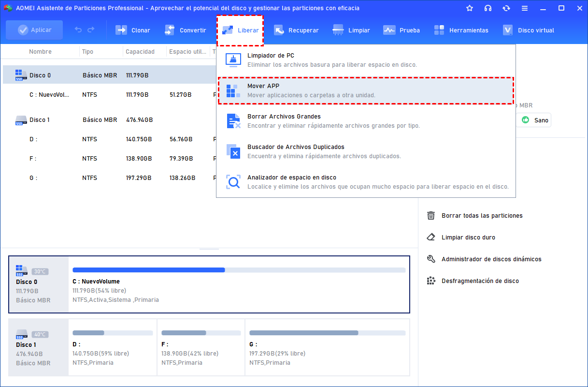
Task: Select the G: partition usage bar
Action: [327, 333]
